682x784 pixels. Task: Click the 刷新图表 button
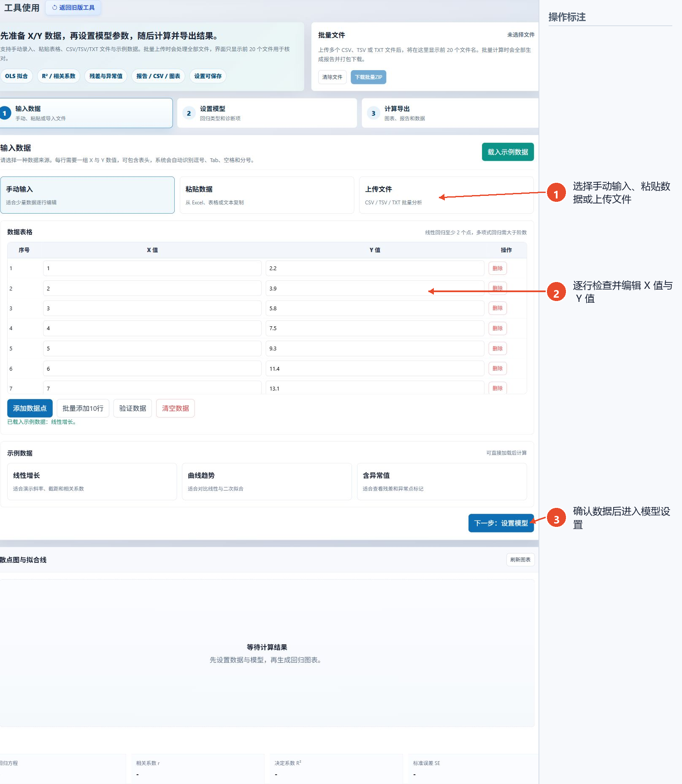pyautogui.click(x=520, y=560)
